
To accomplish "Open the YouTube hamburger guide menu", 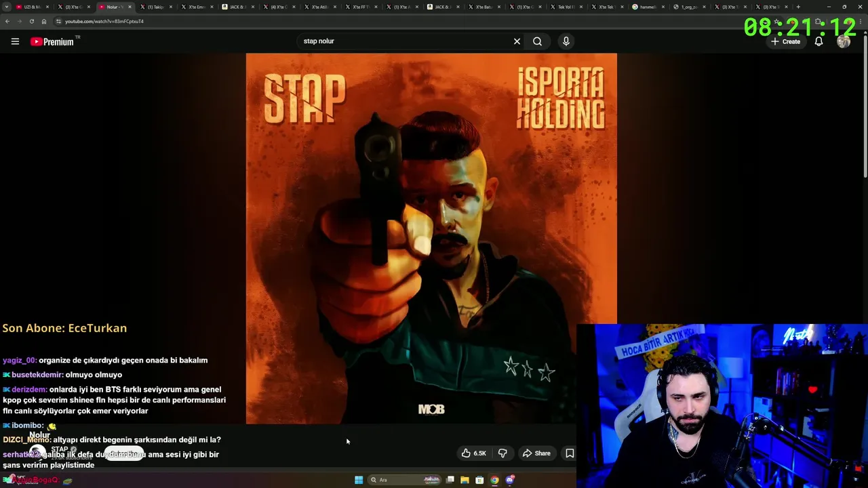I will (x=15, y=41).
